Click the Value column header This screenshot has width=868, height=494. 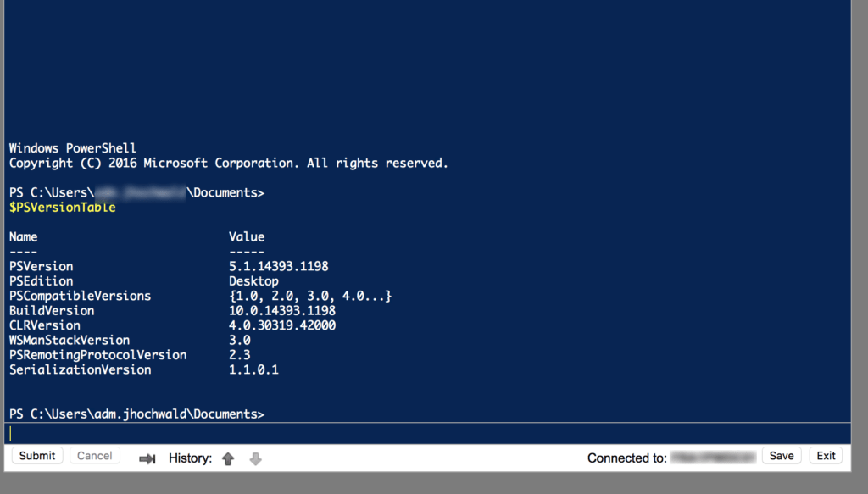[x=247, y=236]
